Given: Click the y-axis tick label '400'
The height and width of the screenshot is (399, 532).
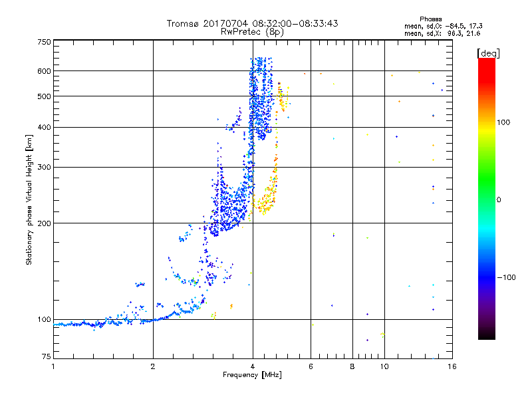Looking at the screenshot, I should click(44, 128).
